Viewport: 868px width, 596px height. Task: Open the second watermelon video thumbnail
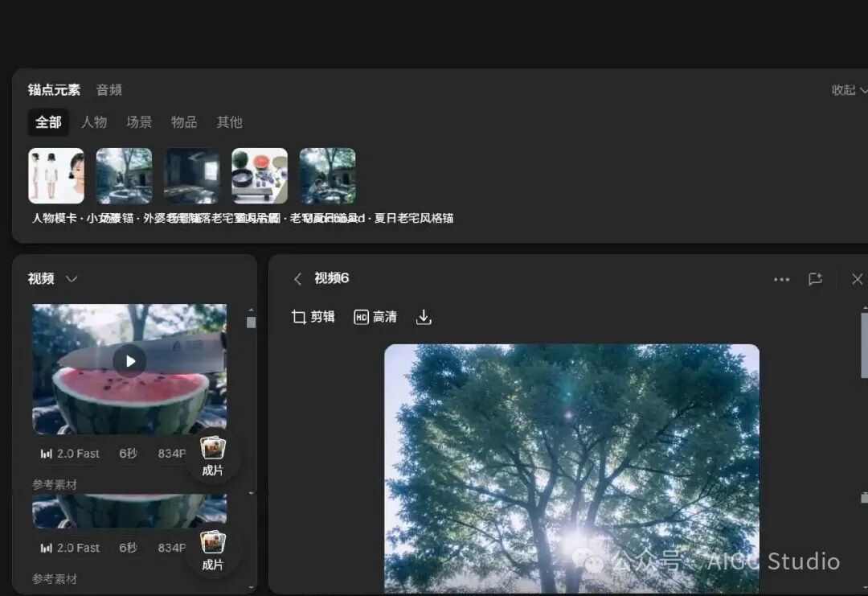(129, 512)
